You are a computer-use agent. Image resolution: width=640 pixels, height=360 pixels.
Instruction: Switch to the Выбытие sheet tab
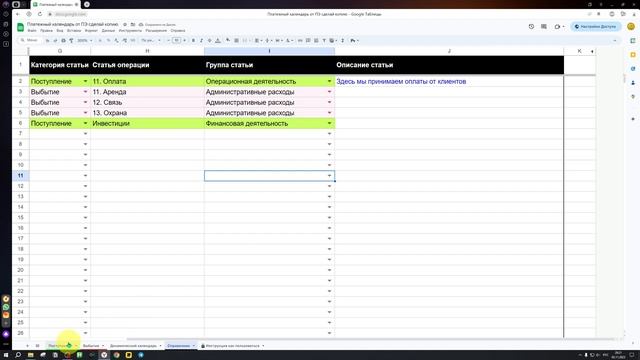(x=91, y=346)
